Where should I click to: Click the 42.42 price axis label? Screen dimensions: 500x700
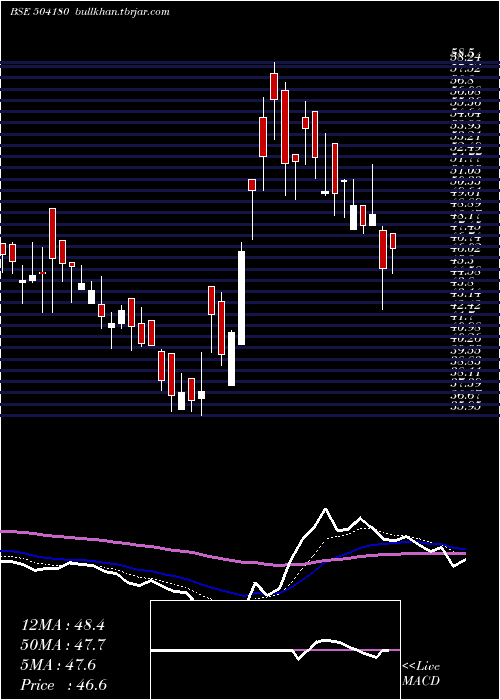(466, 306)
